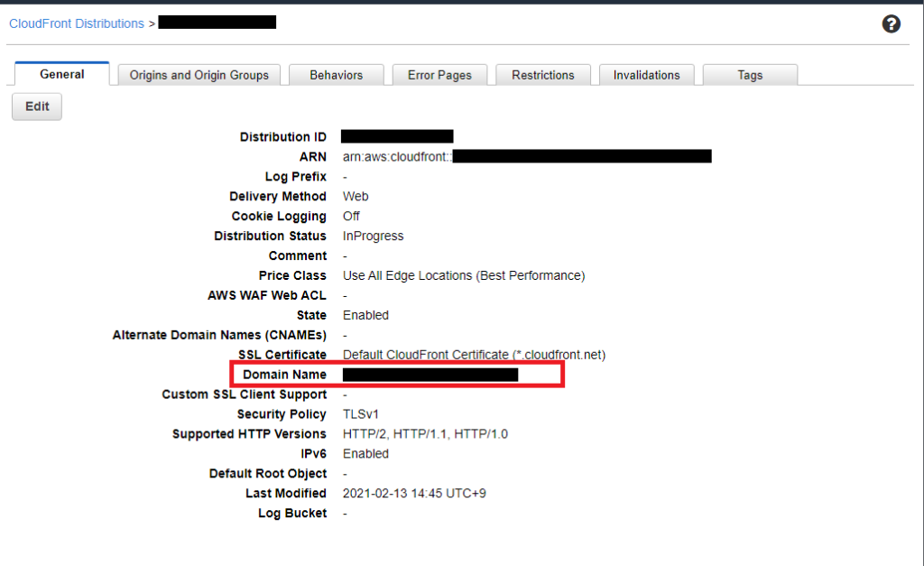924x566 pixels.
Task: Select the General tab
Action: point(62,74)
